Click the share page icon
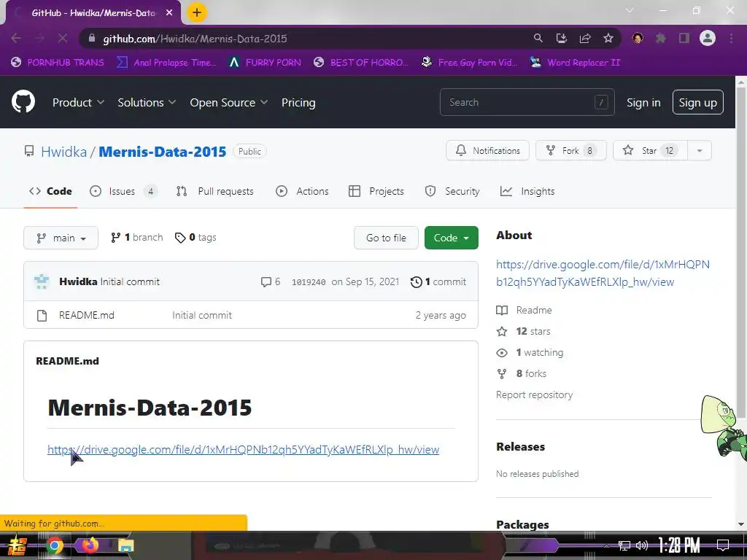This screenshot has height=560, width=747. [x=585, y=38]
